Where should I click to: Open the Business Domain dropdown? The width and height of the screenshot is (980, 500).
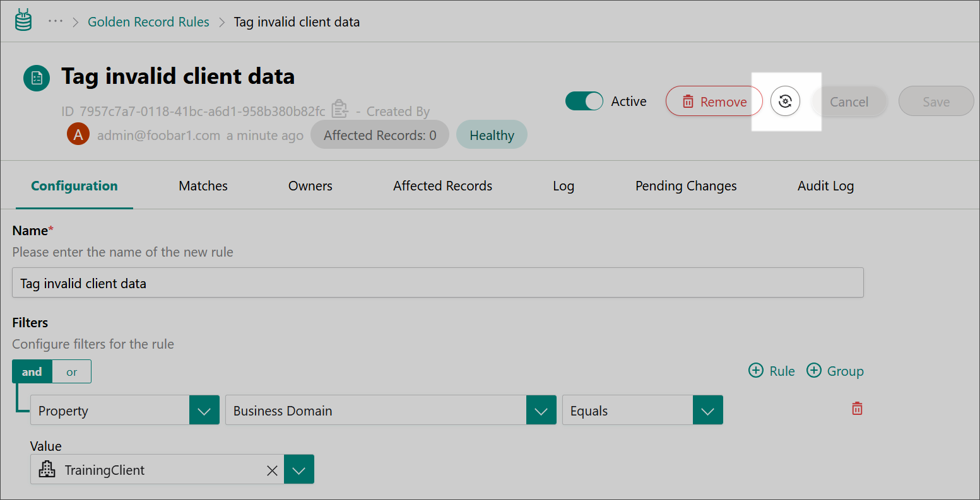click(x=541, y=410)
